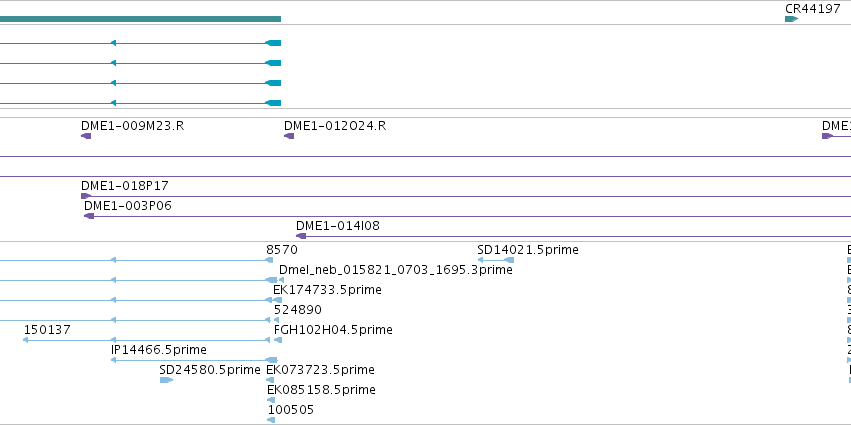Click the Dmel_neb_015821_0703_1695.3prime label

pyautogui.click(x=396, y=270)
